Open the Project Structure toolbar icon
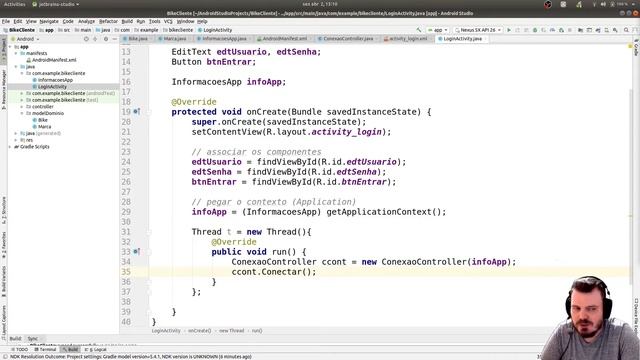The height and width of the screenshot is (360, 640). click(x=580, y=30)
